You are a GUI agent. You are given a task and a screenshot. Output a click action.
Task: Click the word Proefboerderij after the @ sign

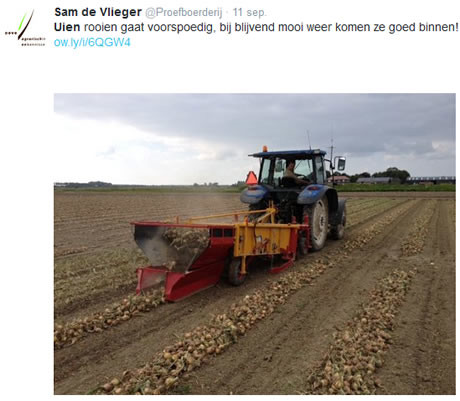point(189,12)
